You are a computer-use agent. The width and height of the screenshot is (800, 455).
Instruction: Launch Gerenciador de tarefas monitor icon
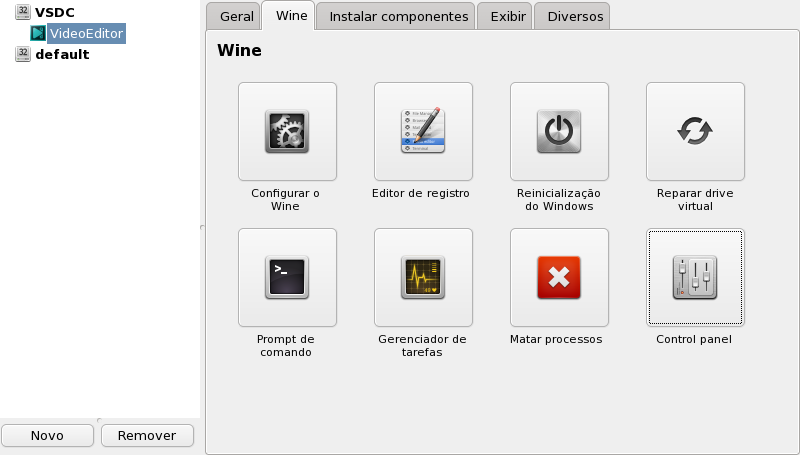click(423, 277)
